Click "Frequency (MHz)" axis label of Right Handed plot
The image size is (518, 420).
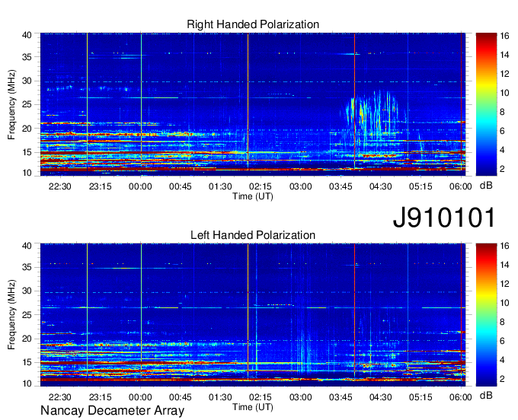point(11,104)
